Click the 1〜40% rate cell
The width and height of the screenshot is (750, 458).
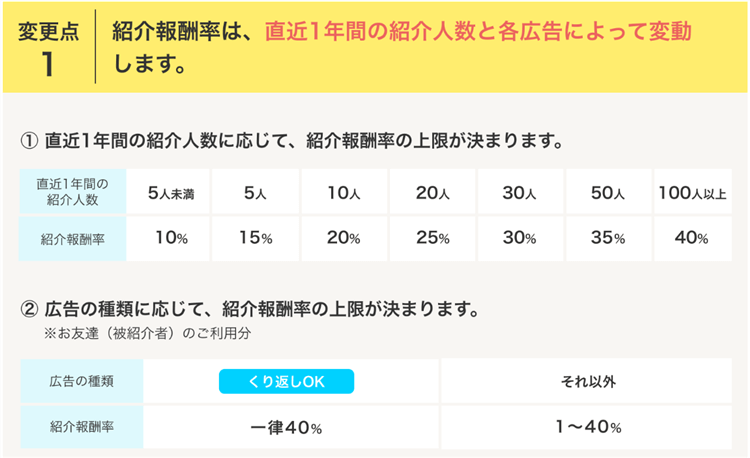tap(587, 427)
